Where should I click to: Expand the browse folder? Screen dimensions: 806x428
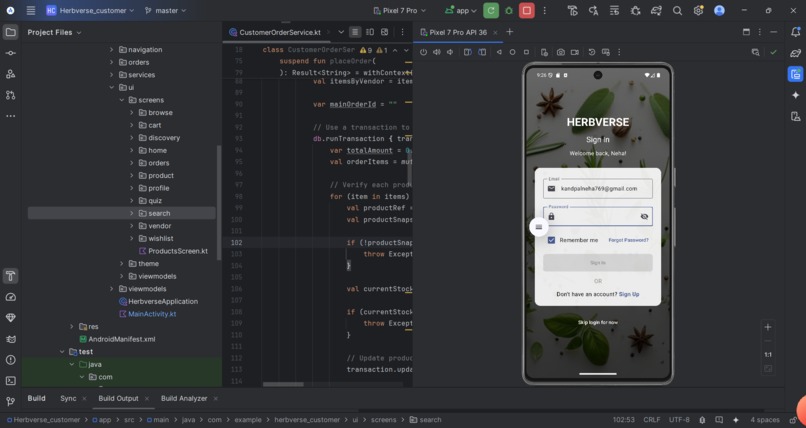pyautogui.click(x=132, y=113)
